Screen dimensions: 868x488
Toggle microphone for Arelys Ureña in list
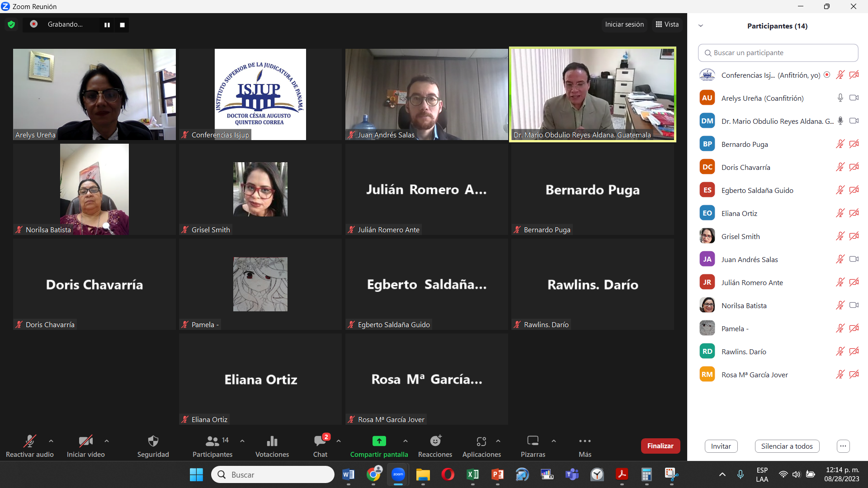[x=840, y=98]
